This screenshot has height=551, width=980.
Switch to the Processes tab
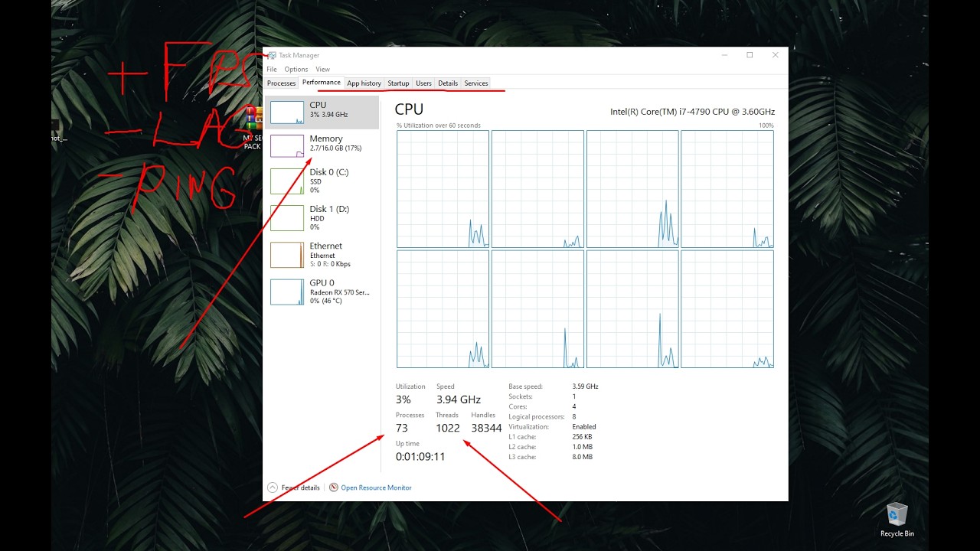(x=281, y=83)
